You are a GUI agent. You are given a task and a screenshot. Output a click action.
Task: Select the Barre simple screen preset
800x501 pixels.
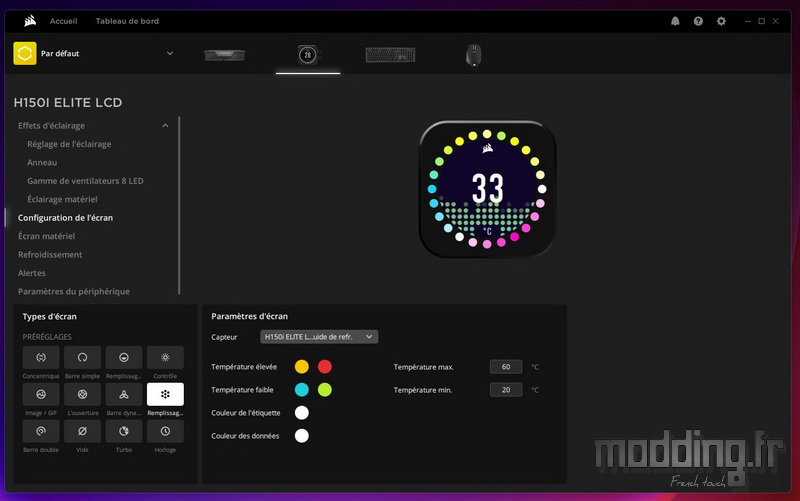(82, 358)
